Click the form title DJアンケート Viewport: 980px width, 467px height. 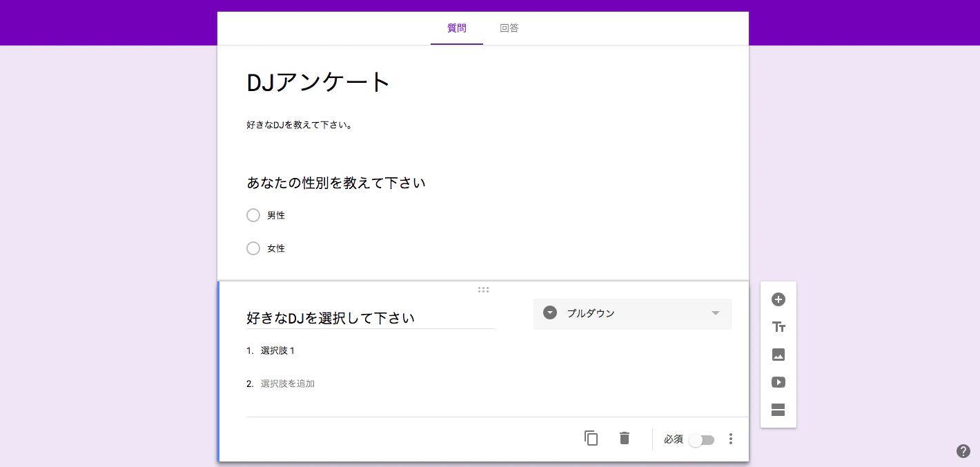[319, 83]
